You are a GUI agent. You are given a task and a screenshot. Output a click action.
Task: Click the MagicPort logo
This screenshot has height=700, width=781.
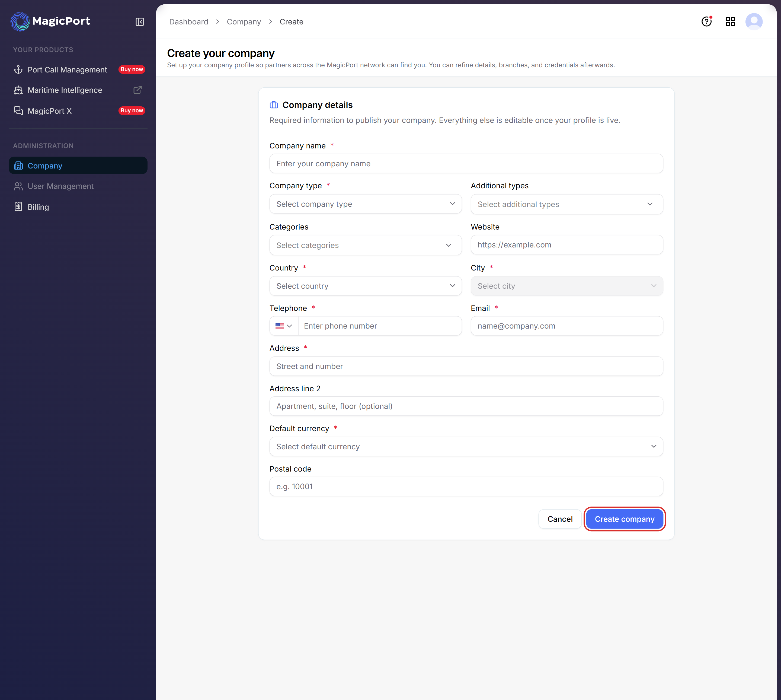[x=50, y=21]
